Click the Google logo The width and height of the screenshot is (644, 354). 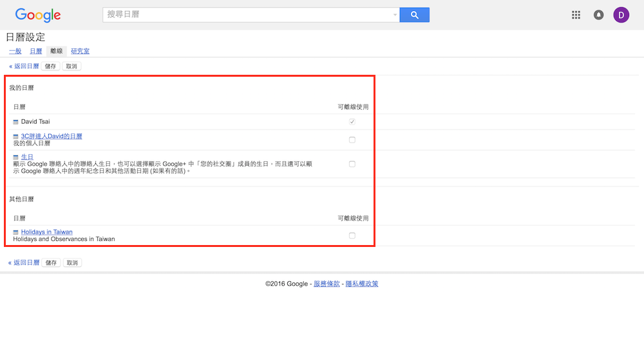click(38, 15)
